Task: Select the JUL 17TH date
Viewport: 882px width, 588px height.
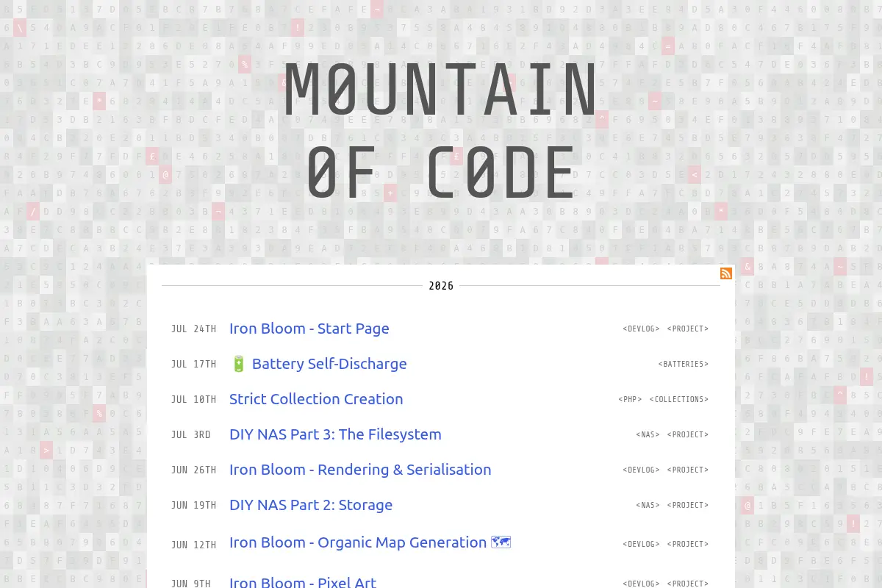Action: [193, 364]
